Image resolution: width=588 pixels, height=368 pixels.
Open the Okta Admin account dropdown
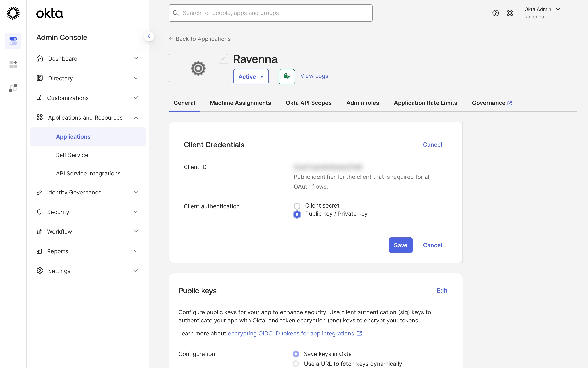pyautogui.click(x=542, y=13)
